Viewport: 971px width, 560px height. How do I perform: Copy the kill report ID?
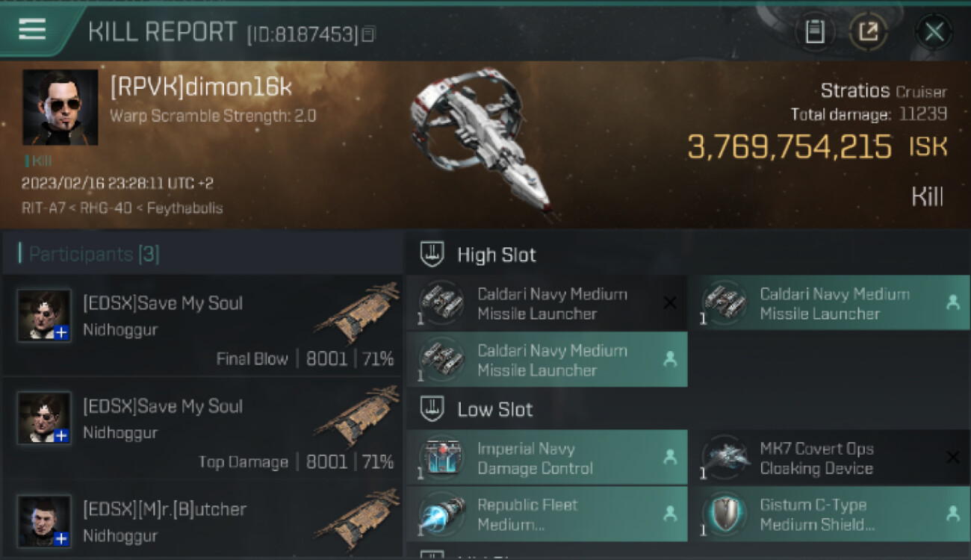[x=370, y=34]
